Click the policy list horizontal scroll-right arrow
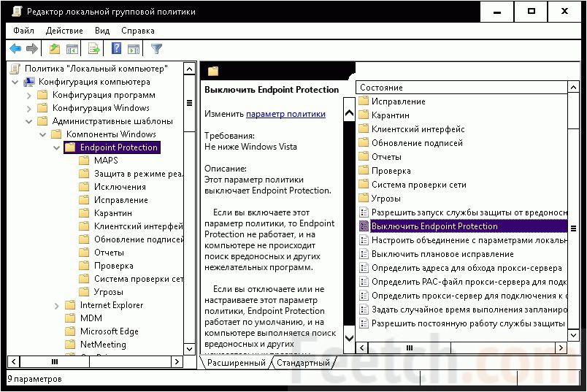The width and height of the screenshot is (587, 392). tap(561, 347)
